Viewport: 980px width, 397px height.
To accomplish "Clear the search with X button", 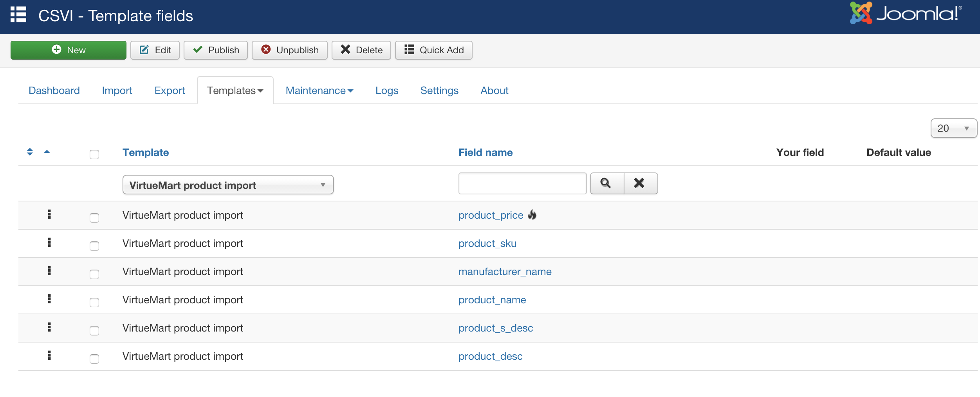I will (641, 183).
